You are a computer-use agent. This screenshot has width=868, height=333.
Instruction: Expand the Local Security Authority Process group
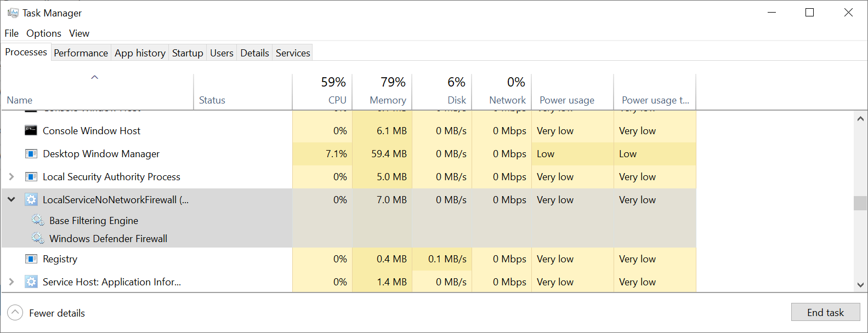(x=12, y=177)
